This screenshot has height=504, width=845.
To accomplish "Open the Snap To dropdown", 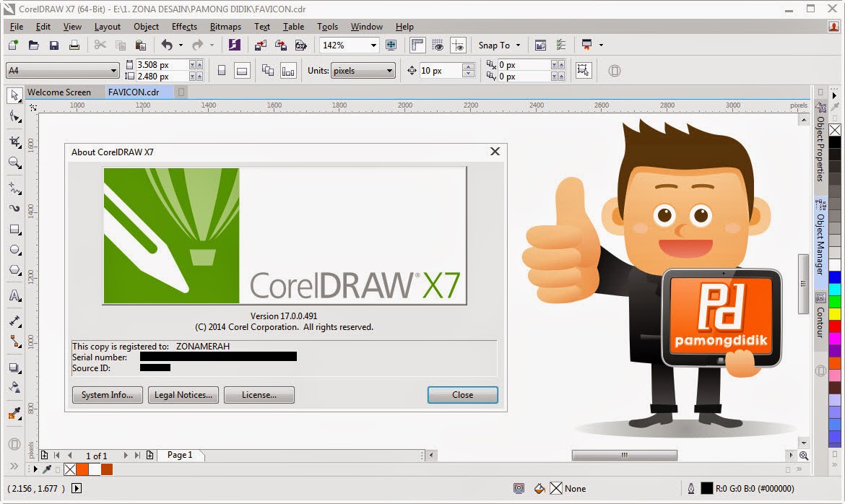I will (x=499, y=45).
